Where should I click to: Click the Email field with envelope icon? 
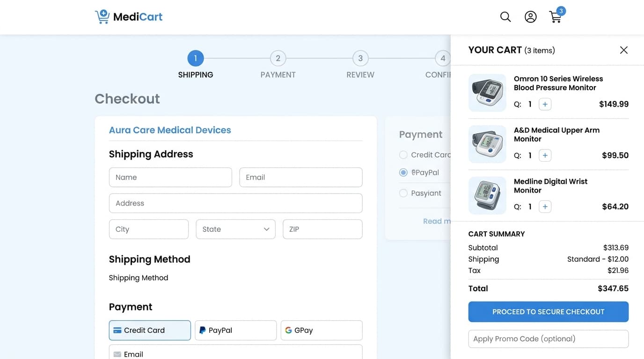click(236, 352)
